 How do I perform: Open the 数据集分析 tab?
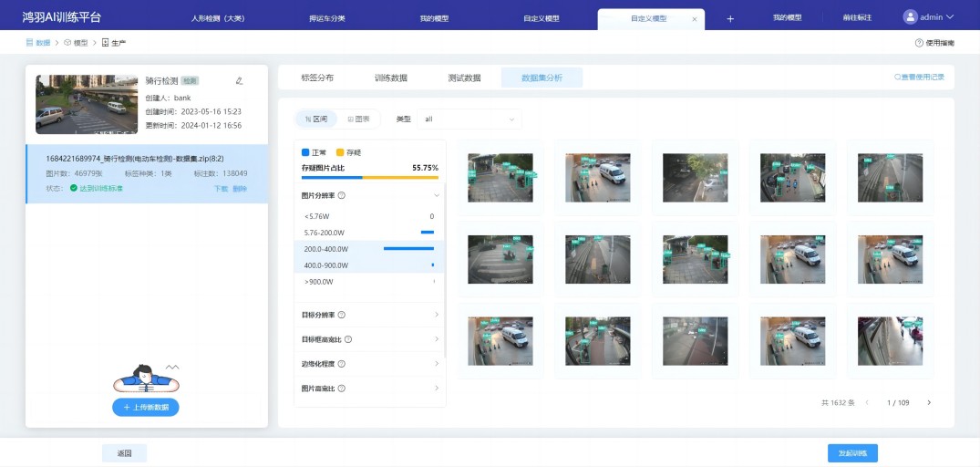tap(542, 78)
